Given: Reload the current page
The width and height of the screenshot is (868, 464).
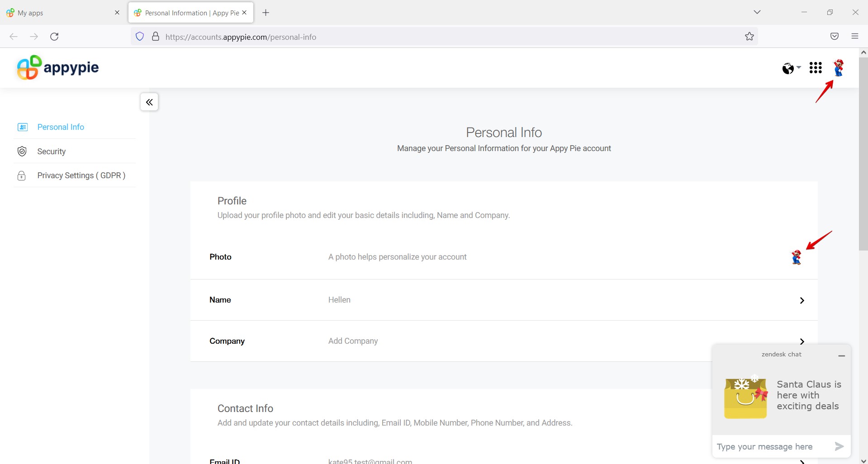Looking at the screenshot, I should [x=54, y=37].
